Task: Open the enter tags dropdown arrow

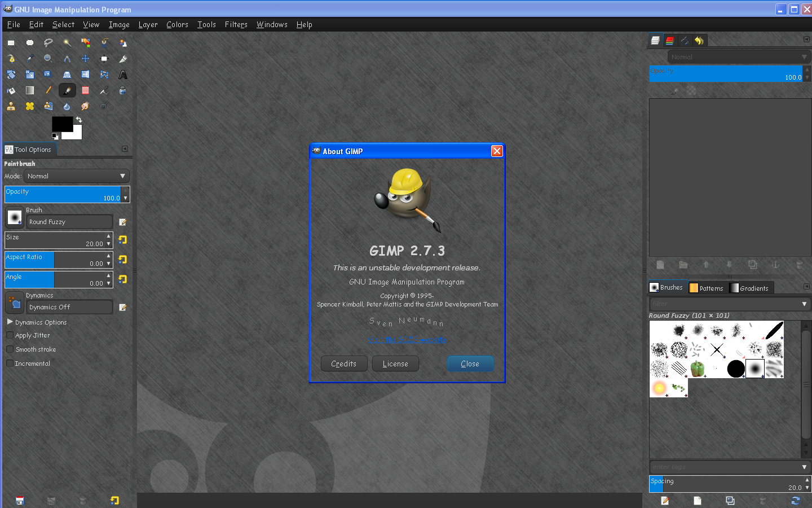Action: click(804, 467)
